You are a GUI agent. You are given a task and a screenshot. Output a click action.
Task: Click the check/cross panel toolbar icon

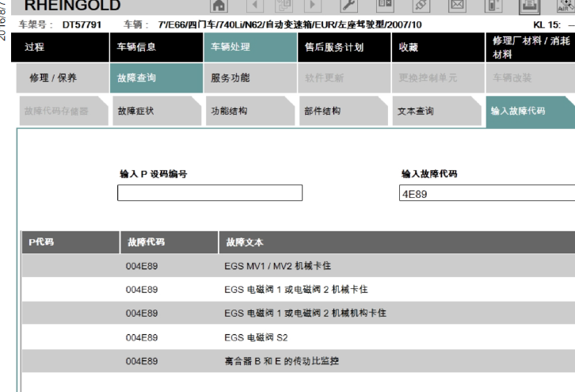(x=385, y=5)
